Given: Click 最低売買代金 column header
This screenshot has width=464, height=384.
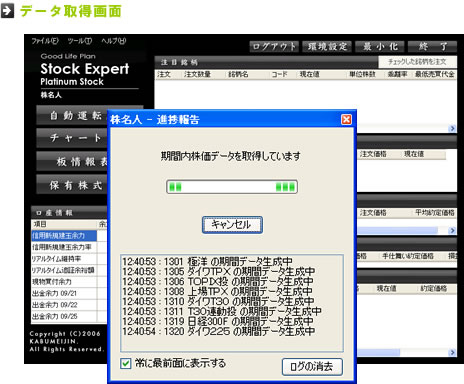Looking at the screenshot, I should pos(435,74).
